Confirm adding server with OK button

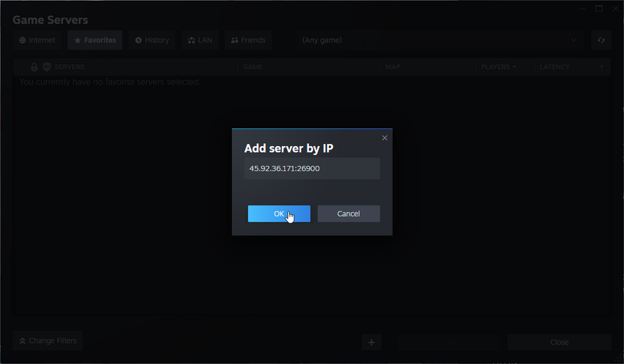[279, 214]
